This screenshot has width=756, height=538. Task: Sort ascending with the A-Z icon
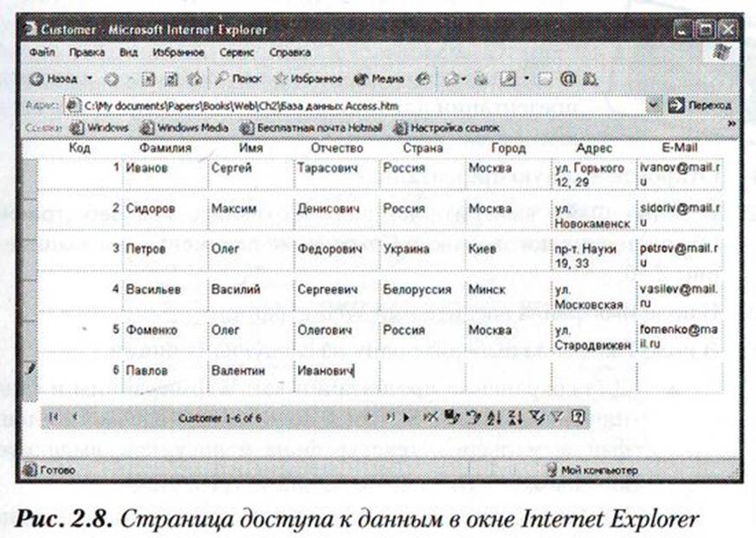click(x=494, y=418)
